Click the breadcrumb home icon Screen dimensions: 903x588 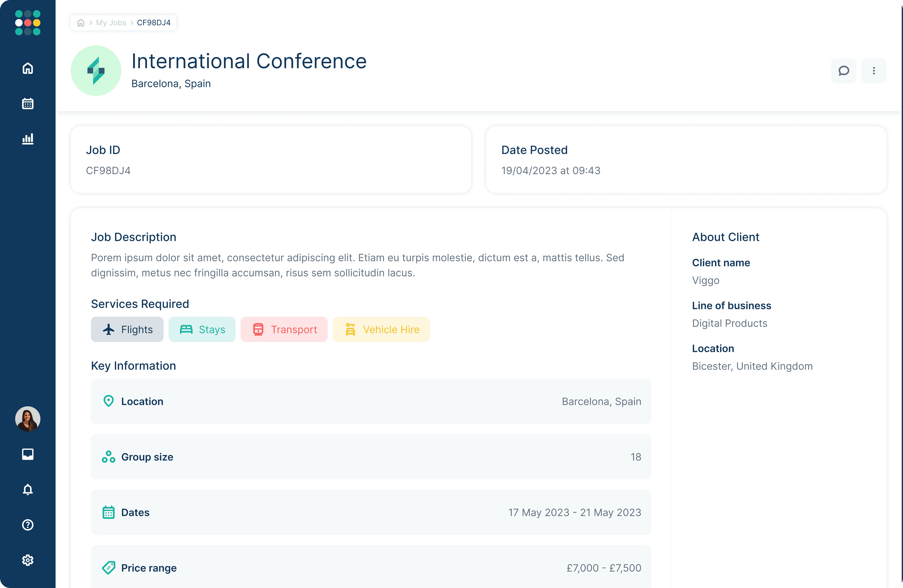pyautogui.click(x=81, y=23)
